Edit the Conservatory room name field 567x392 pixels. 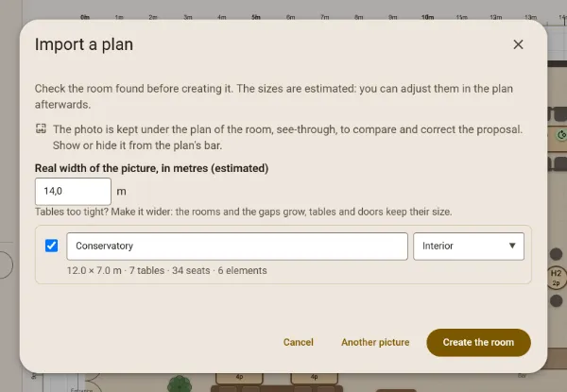coord(237,246)
